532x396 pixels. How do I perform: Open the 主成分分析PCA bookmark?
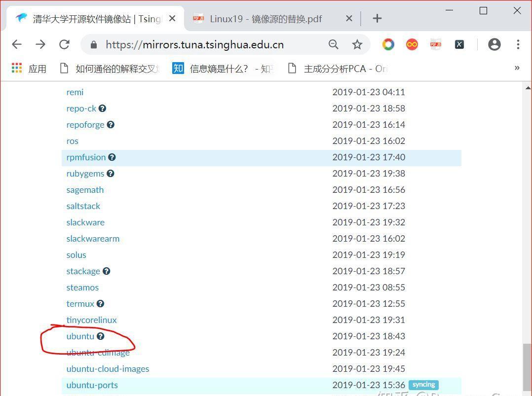point(338,69)
